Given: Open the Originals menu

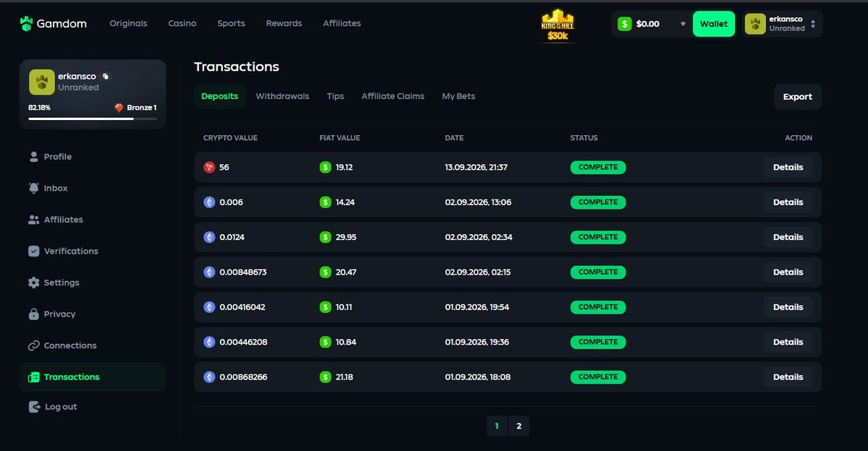Looking at the screenshot, I should click(128, 23).
